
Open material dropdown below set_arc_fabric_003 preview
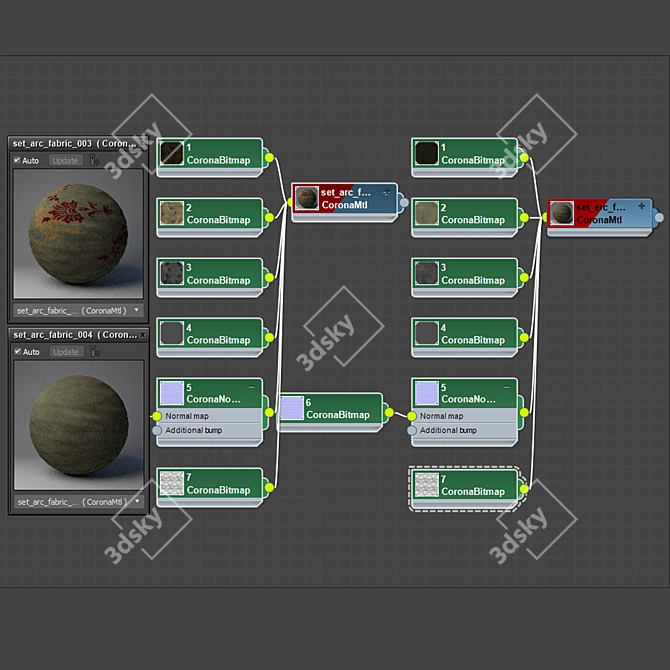click(x=78, y=311)
